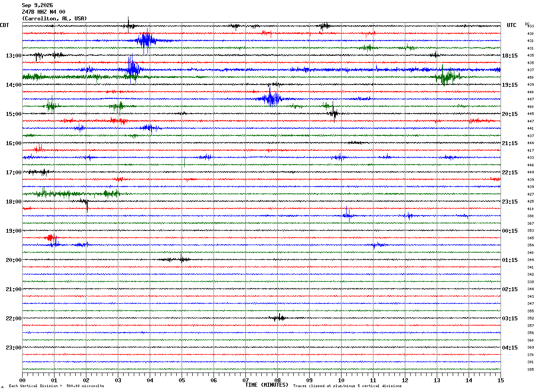
Task: Select the Z47B HHZ N4 00 station text
Action: click(43, 12)
